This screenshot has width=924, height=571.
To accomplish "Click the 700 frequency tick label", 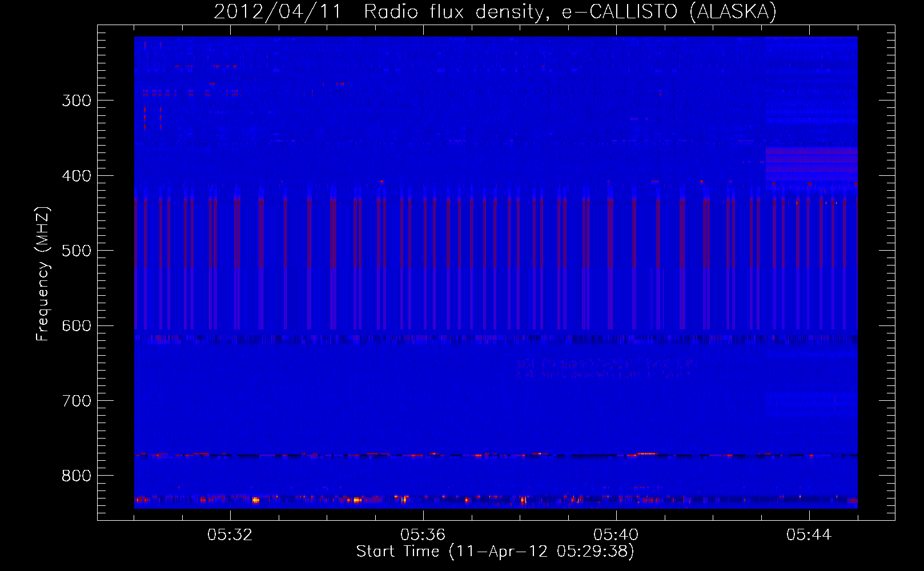I will (77, 401).
